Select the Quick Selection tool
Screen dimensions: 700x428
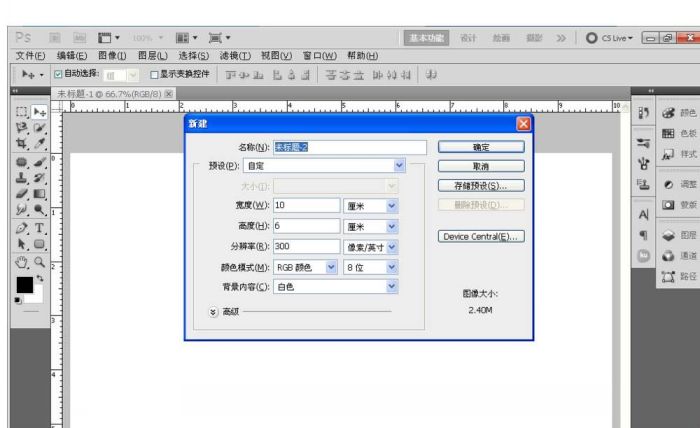39,128
